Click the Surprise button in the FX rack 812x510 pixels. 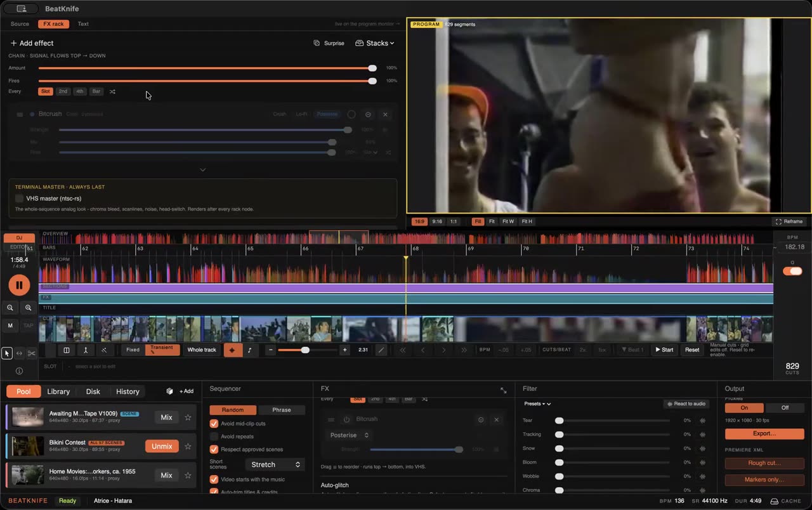(329, 43)
